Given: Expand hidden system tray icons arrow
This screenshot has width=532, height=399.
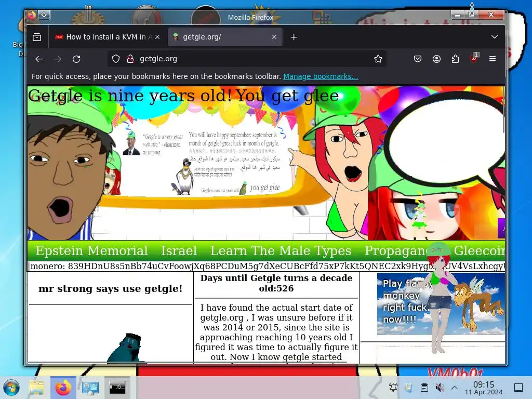Looking at the screenshot, I should [x=455, y=388].
